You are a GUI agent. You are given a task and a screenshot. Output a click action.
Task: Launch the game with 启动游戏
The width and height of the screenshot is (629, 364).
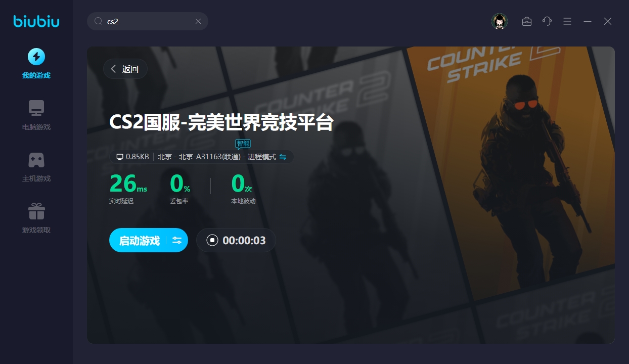(139, 240)
